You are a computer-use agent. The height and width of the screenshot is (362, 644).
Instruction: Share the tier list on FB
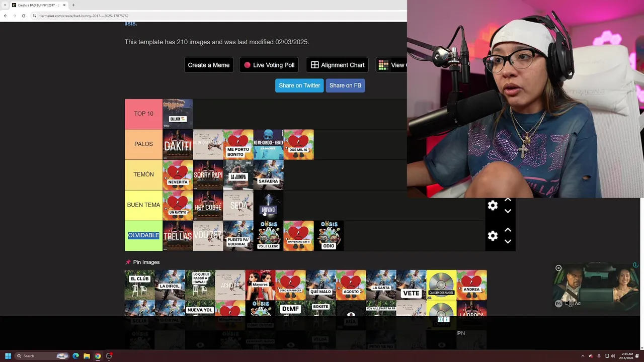[345, 85]
